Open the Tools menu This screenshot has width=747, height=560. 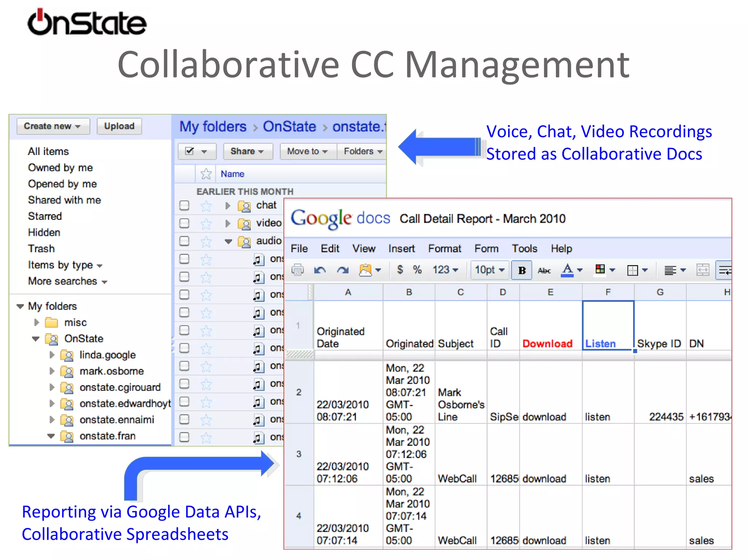point(525,249)
